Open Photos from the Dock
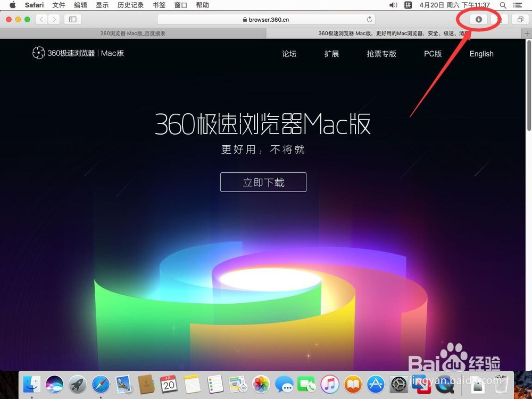 tap(261, 385)
